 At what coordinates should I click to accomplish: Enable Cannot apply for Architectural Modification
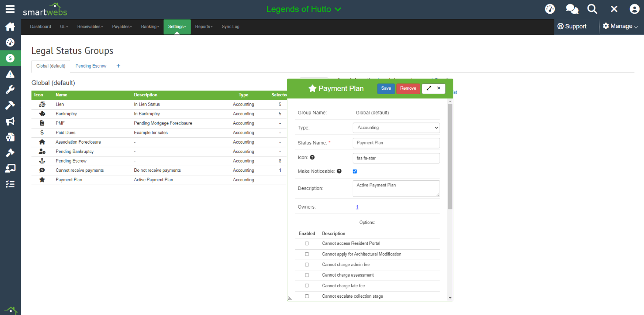[x=307, y=254]
